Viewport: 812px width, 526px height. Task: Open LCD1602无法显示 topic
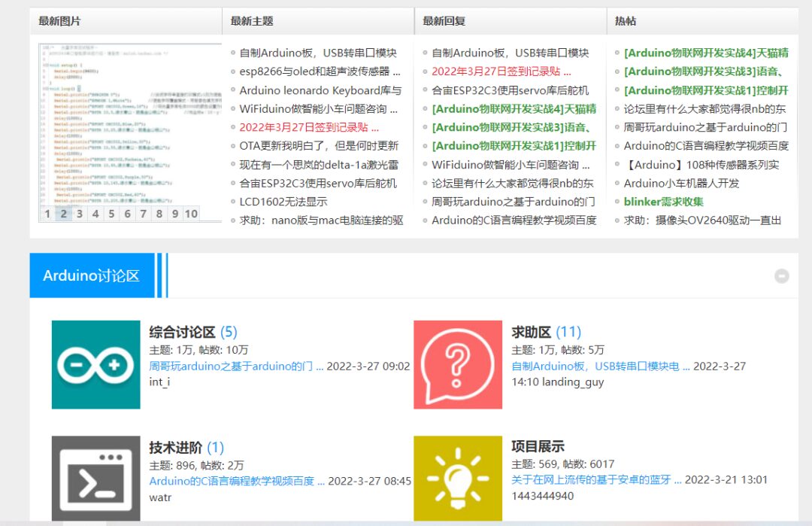[x=283, y=202]
